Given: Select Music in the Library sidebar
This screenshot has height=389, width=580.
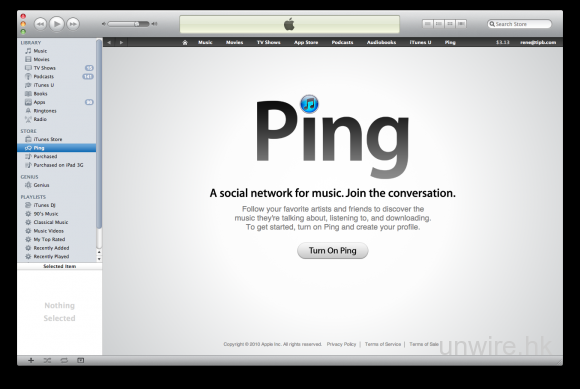Looking at the screenshot, I should pos(57,51).
